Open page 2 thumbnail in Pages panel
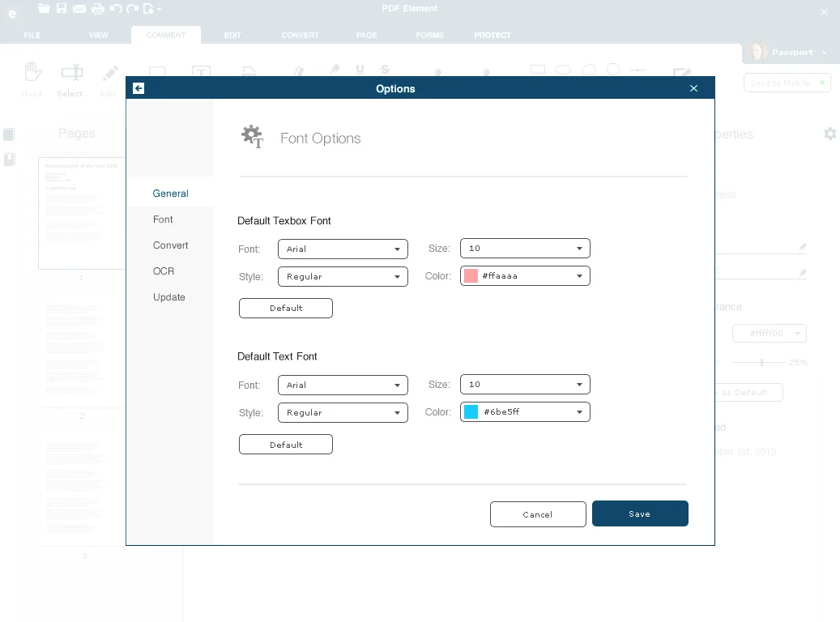Viewport: 840px width, 622px height. [82, 351]
